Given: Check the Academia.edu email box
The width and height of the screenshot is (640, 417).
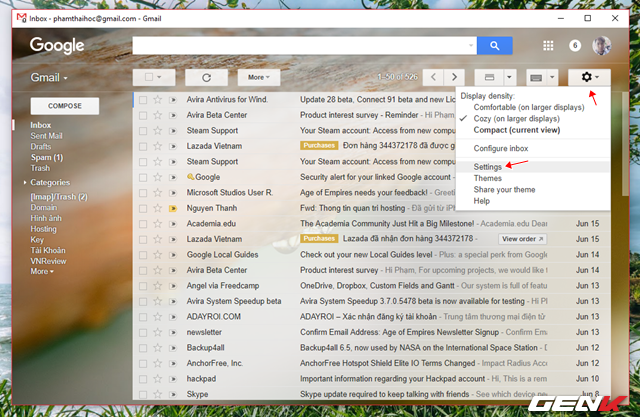Looking at the screenshot, I should (143, 224).
